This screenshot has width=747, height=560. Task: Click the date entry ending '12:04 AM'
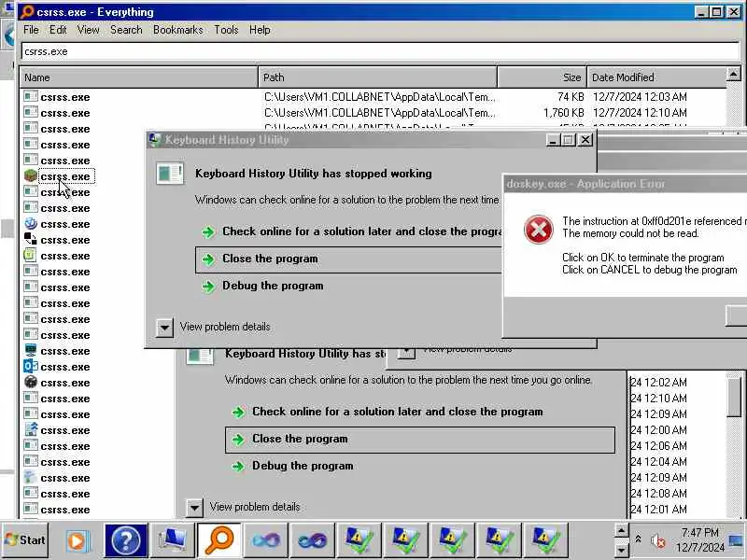pyautogui.click(x=658, y=461)
